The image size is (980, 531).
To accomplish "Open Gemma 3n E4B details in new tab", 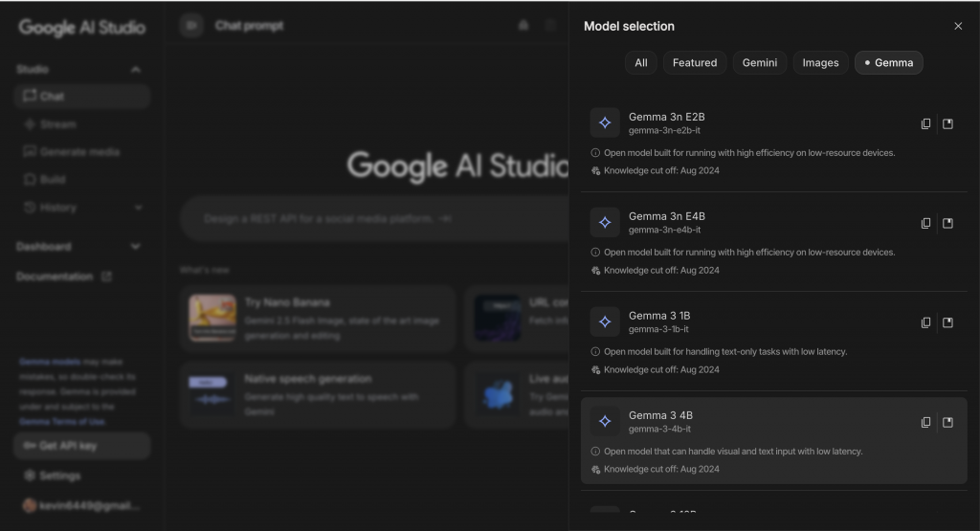I will click(x=948, y=223).
